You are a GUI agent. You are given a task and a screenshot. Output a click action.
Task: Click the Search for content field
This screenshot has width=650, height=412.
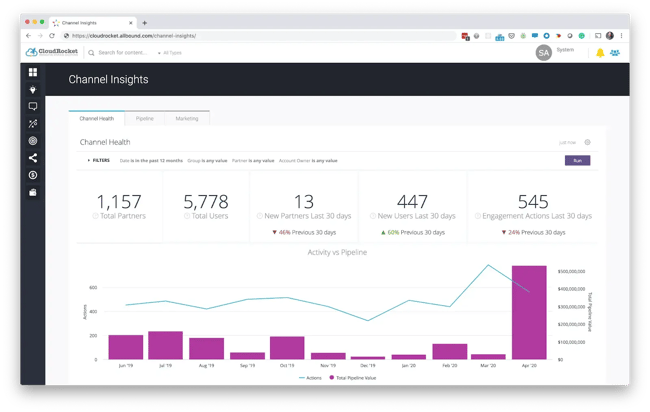pos(123,53)
